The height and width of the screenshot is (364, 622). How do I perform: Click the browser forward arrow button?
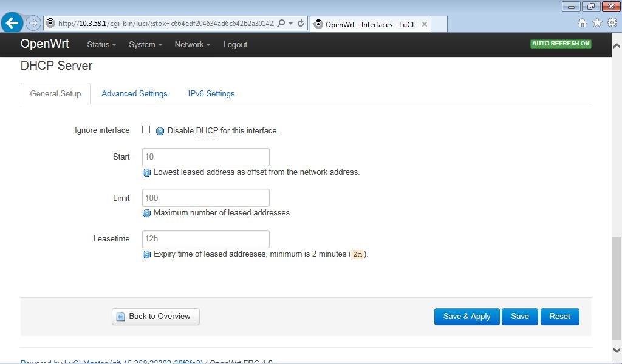coord(33,23)
